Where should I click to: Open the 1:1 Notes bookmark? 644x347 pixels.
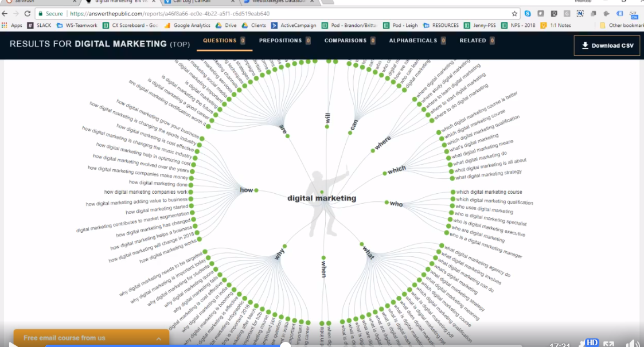(556, 25)
